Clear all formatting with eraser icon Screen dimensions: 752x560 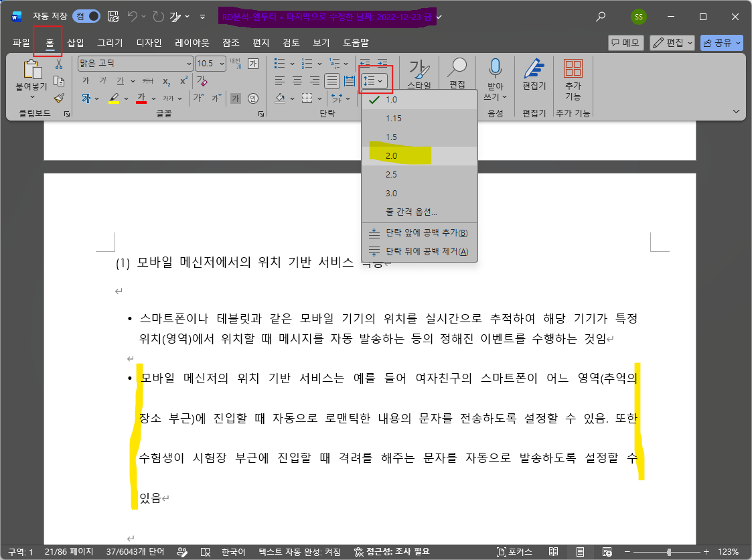(202, 80)
